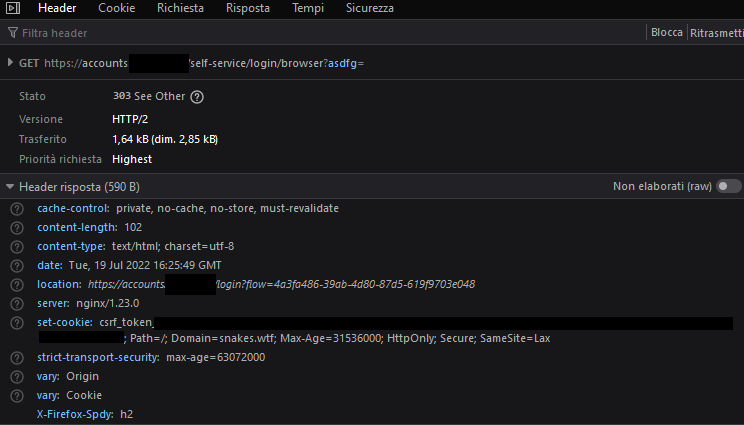The height and width of the screenshot is (425, 744).
Task: Collapse the Header risposta section
Action: [10, 187]
